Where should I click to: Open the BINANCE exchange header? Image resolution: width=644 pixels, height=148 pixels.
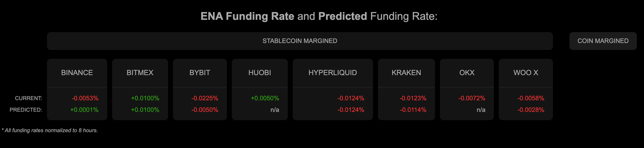(x=77, y=73)
